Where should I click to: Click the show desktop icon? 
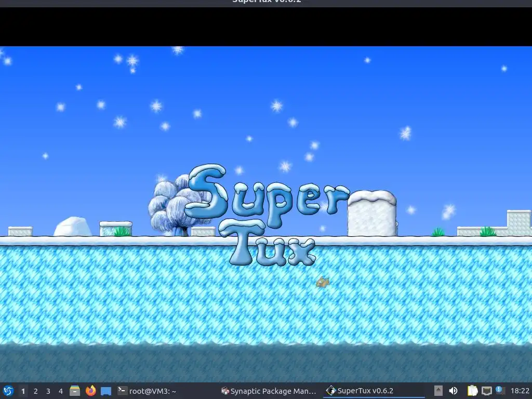pyautogui.click(x=106, y=391)
